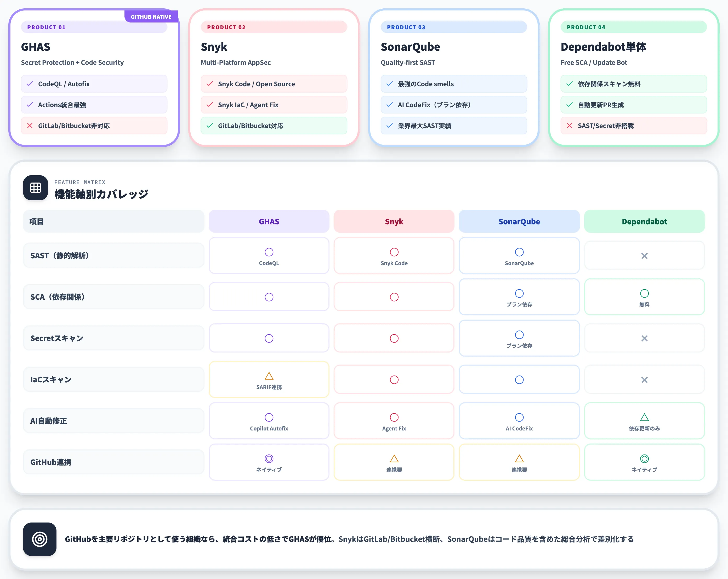Select the GHAS column header

click(x=269, y=222)
